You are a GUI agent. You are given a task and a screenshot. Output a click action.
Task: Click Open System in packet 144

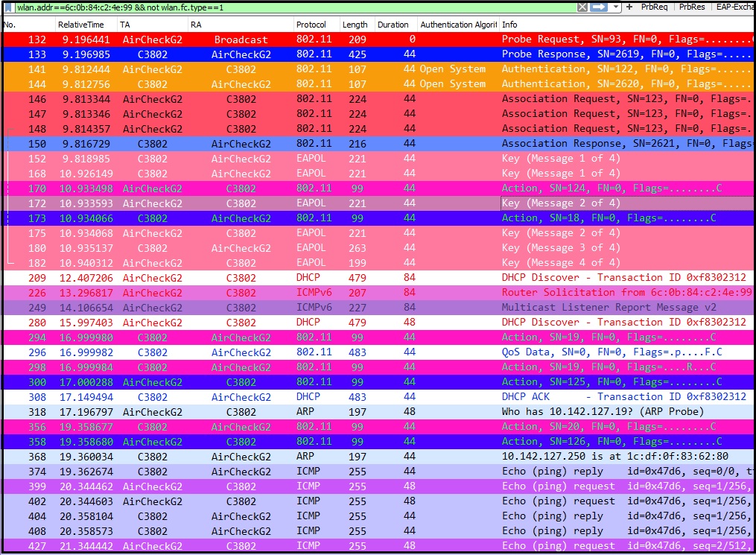coord(453,84)
